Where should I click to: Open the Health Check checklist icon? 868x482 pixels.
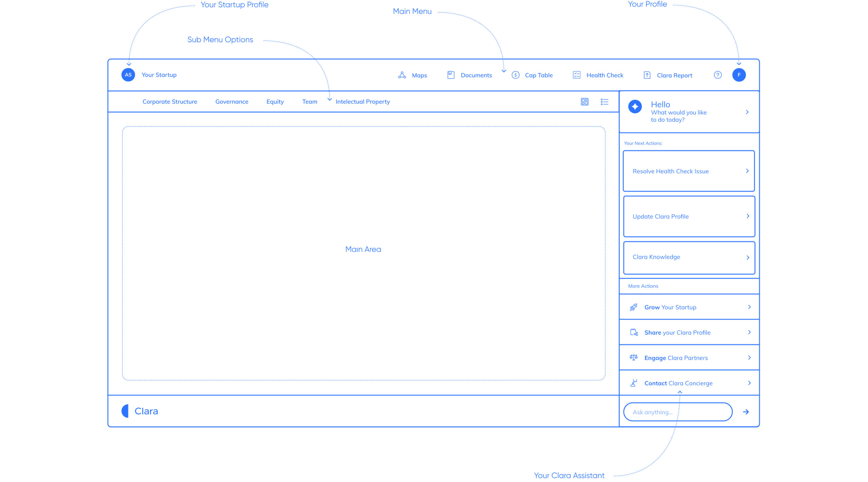[576, 75]
